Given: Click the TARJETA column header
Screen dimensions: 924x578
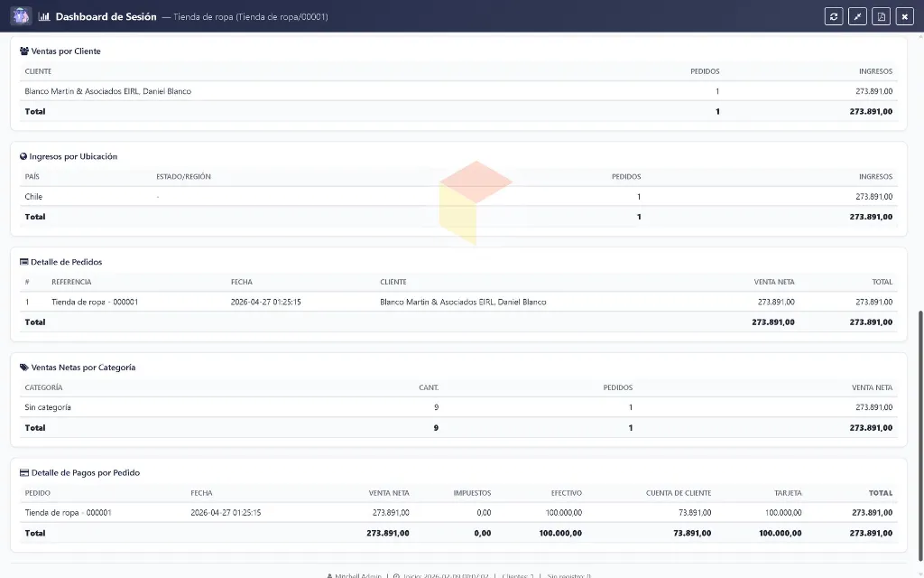Looking at the screenshot, I should (x=788, y=493).
